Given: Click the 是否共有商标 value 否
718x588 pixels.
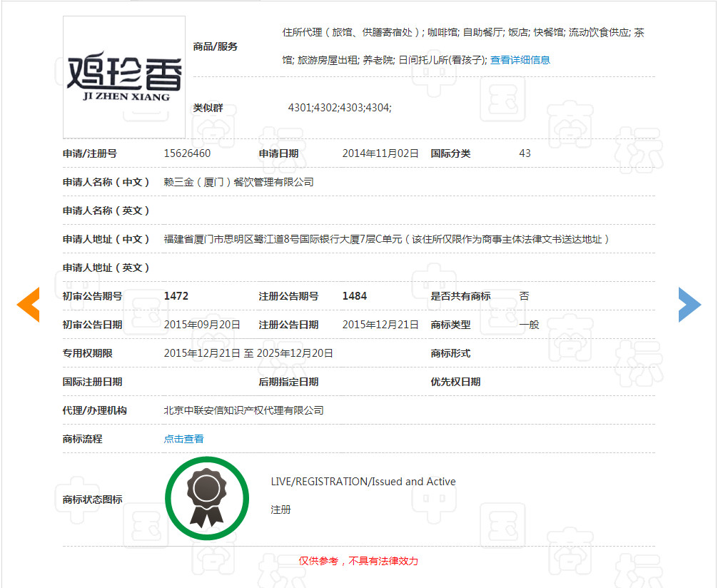Looking at the screenshot, I should 525,295.
